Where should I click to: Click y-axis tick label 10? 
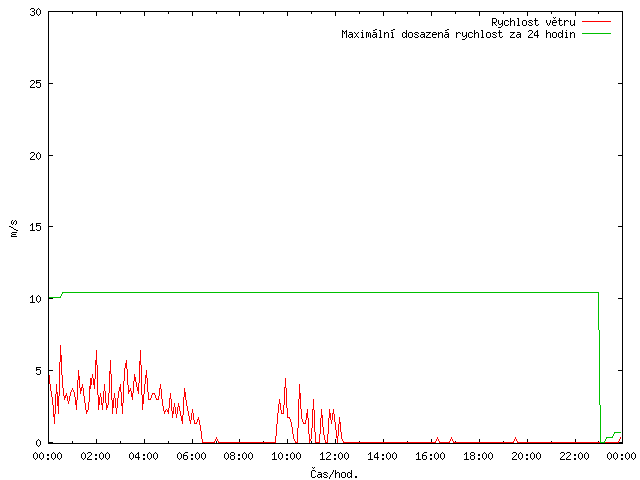36,299
